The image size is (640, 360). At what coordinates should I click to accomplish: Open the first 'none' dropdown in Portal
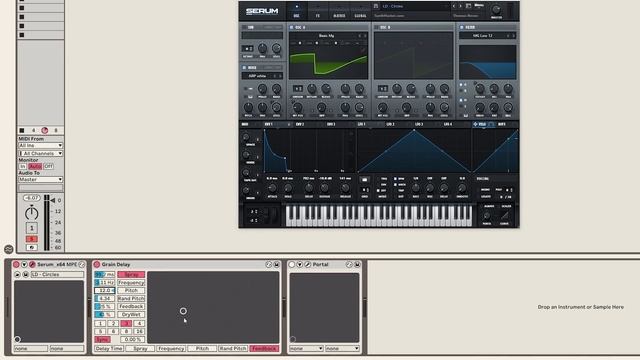click(306, 349)
